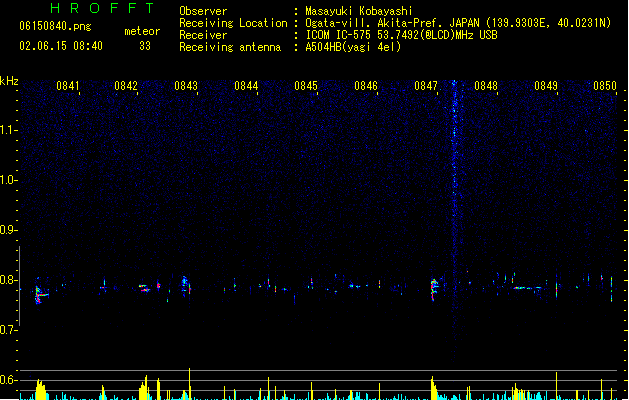Click the 0.6 frequency axis label
This screenshot has width=629, height=400.
coord(8,380)
